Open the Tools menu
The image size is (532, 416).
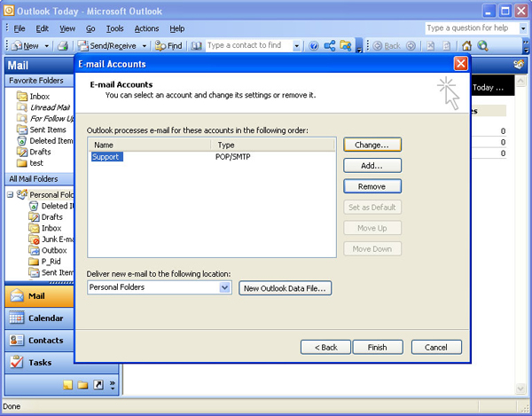pyautogui.click(x=114, y=28)
